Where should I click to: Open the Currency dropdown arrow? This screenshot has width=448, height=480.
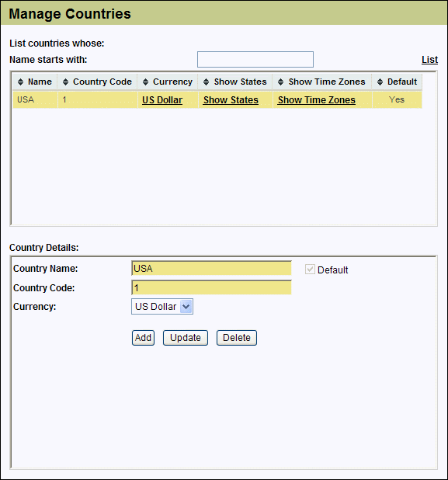pyautogui.click(x=186, y=307)
